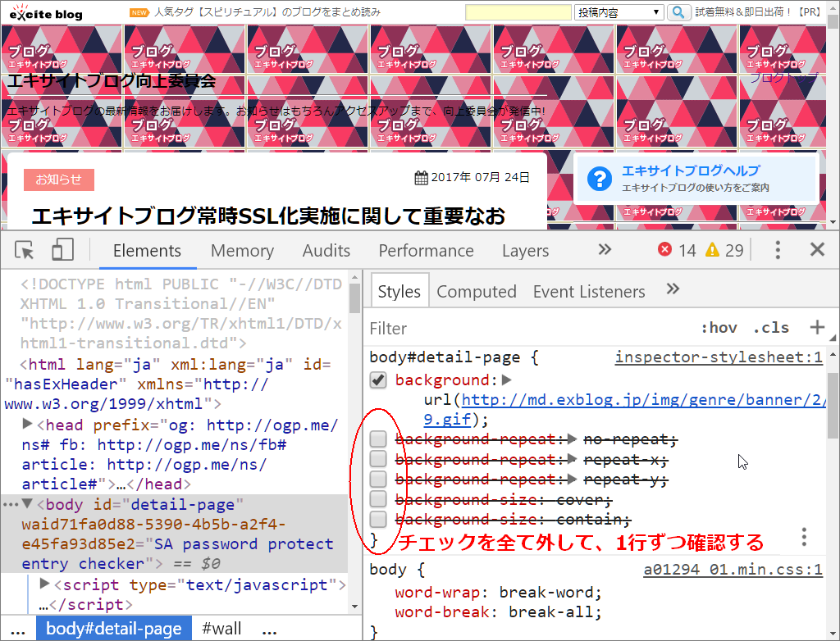Enable the background-repeat no-repeat checkbox
Viewport: 840px width, 641px height.
(378, 439)
